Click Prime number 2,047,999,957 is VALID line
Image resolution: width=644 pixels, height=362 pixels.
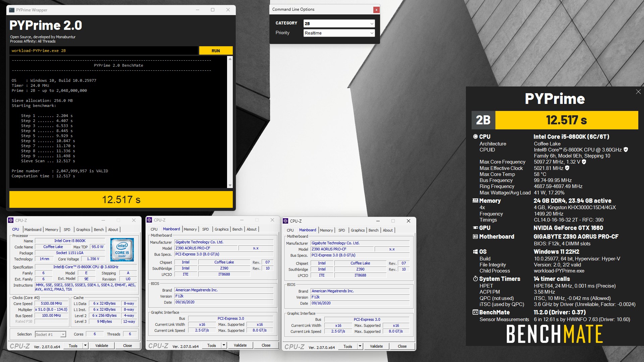(60, 171)
